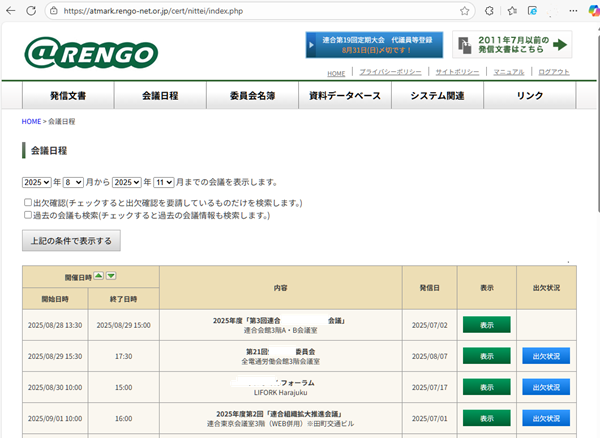Reload the page with the refresh icon
600x438 pixels.
click(31, 11)
